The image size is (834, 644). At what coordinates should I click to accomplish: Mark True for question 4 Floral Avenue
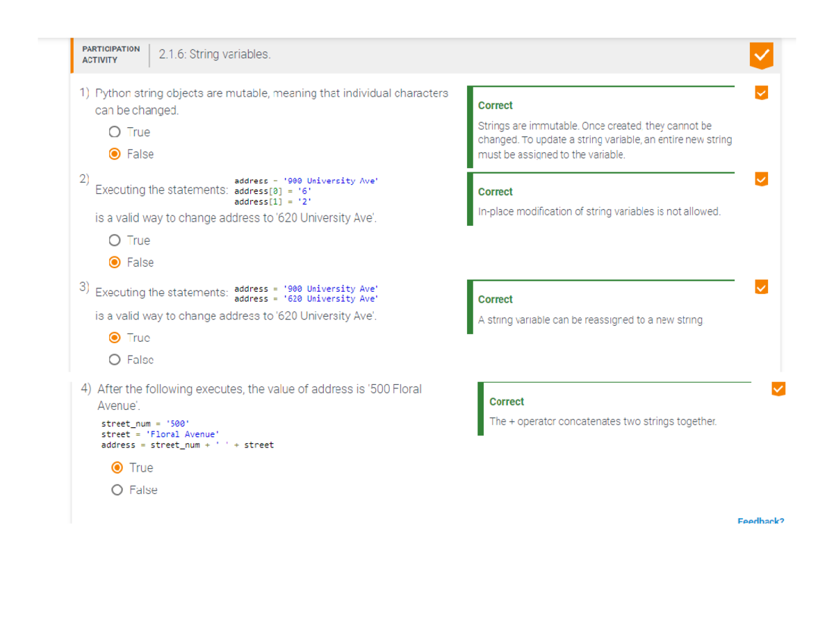pos(117,468)
